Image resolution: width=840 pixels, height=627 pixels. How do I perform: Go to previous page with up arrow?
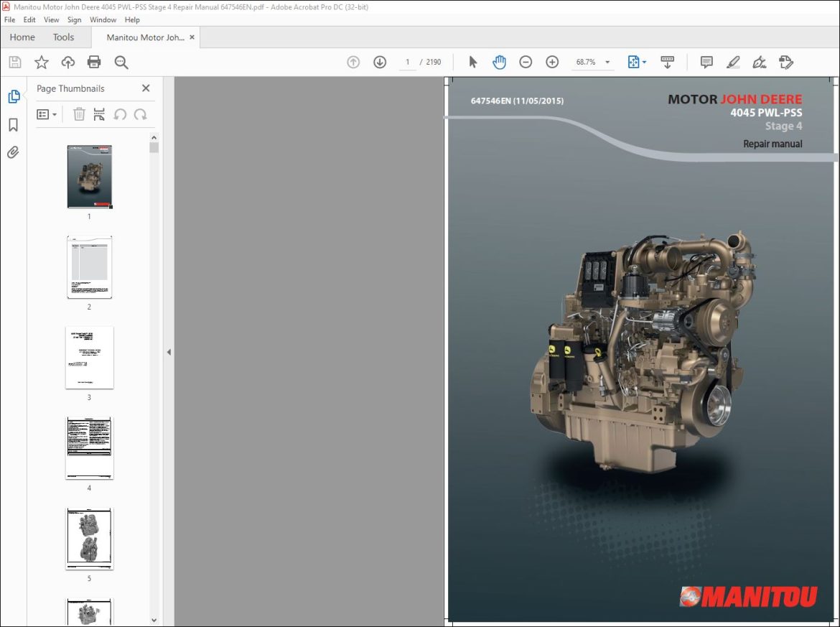[x=353, y=62]
